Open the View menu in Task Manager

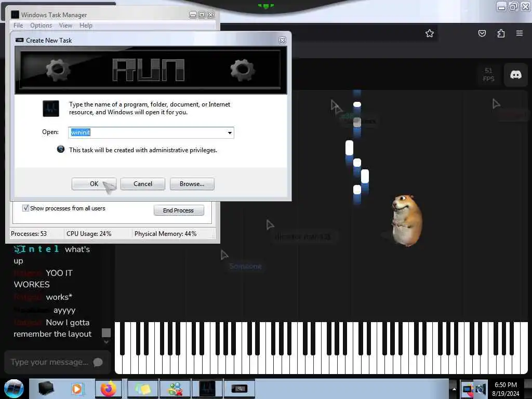click(65, 25)
